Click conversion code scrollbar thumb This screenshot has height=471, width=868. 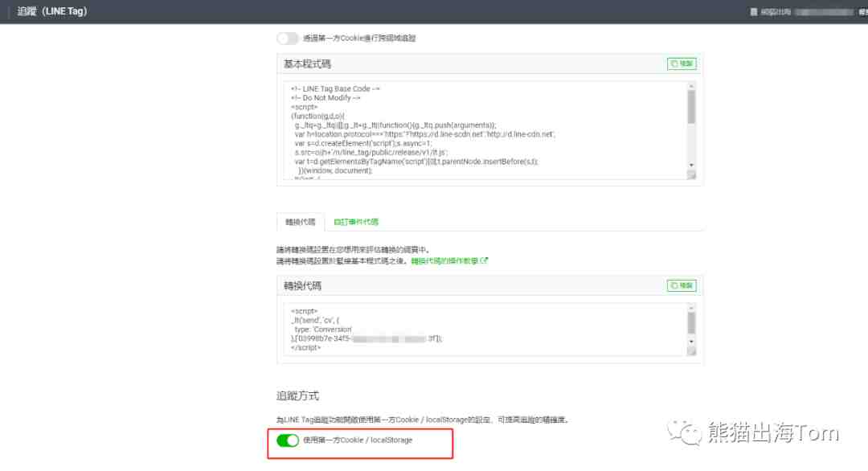coord(691,322)
